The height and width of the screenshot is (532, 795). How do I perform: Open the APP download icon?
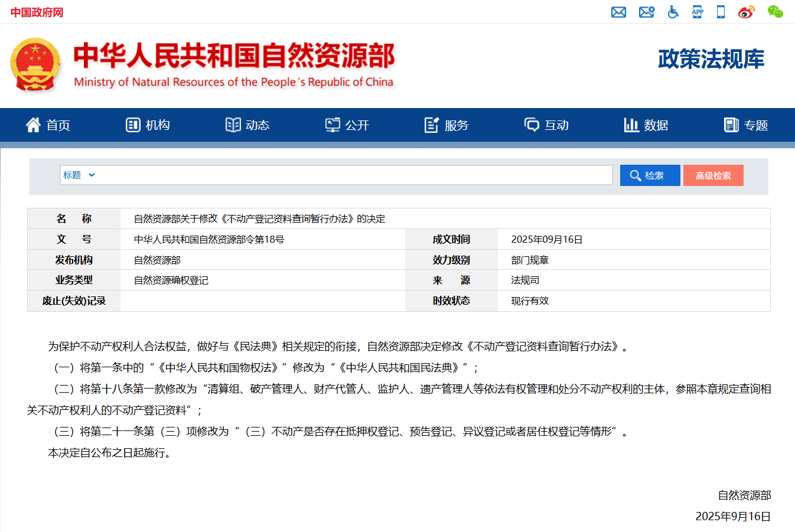click(x=698, y=12)
